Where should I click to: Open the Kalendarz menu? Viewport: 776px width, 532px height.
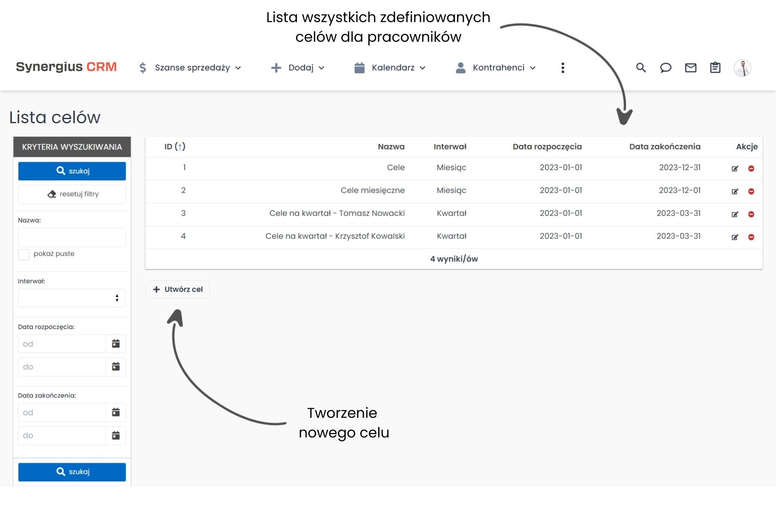[394, 68]
